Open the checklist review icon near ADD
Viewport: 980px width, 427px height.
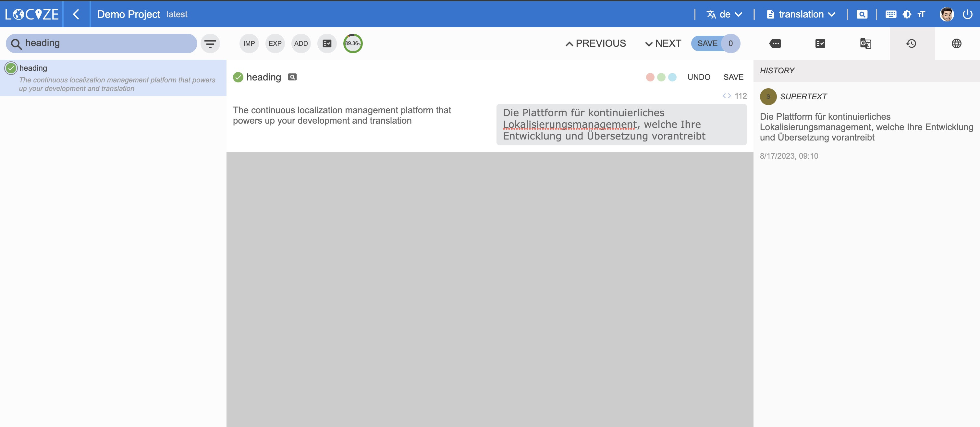[x=327, y=44]
